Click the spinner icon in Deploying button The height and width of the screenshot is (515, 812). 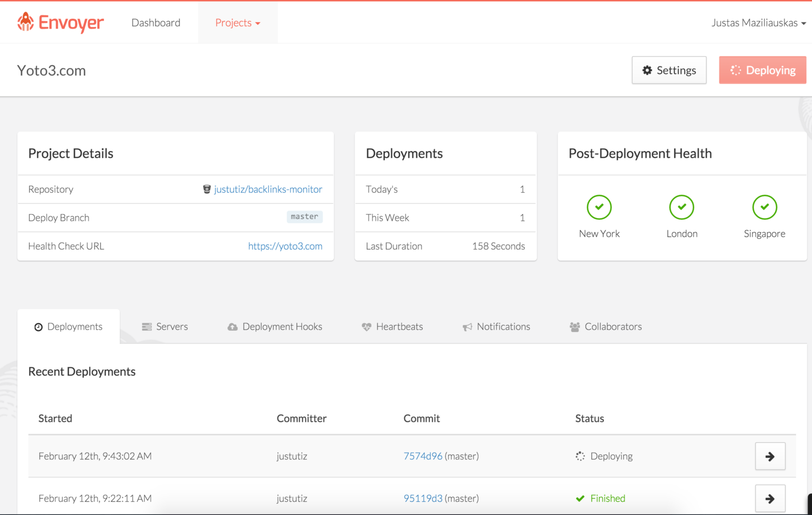[736, 70]
